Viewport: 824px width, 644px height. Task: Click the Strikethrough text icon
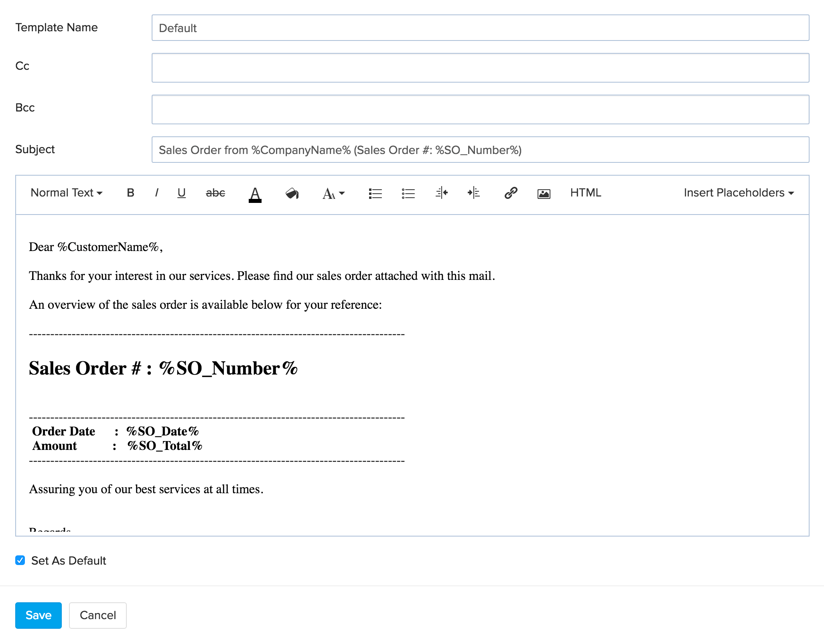215,193
